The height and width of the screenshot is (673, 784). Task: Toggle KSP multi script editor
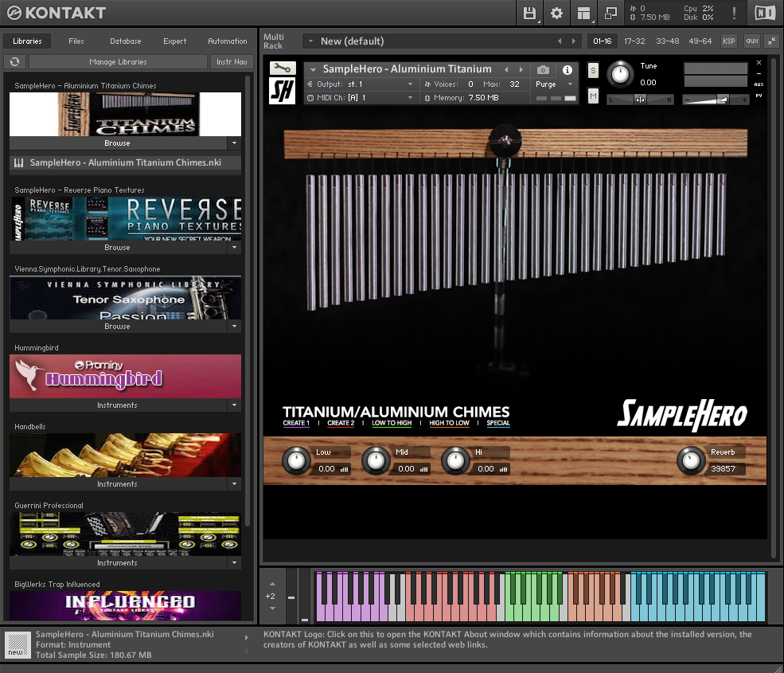[729, 41]
